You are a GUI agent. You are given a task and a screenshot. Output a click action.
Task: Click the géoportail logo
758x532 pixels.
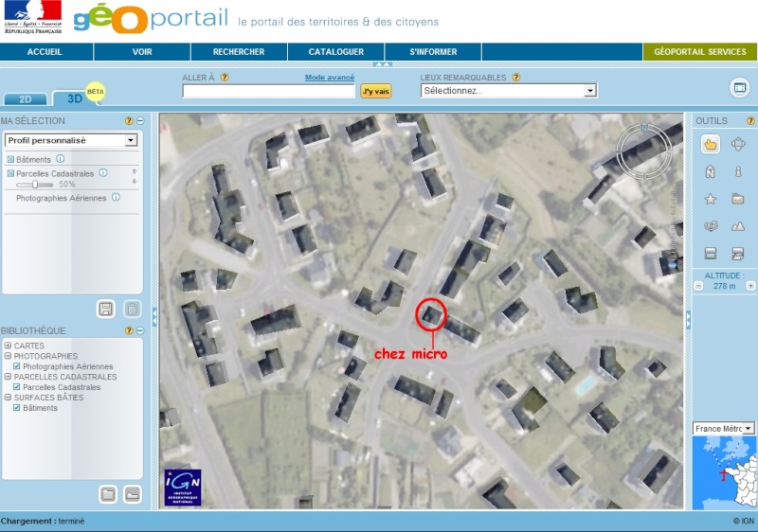click(151, 20)
